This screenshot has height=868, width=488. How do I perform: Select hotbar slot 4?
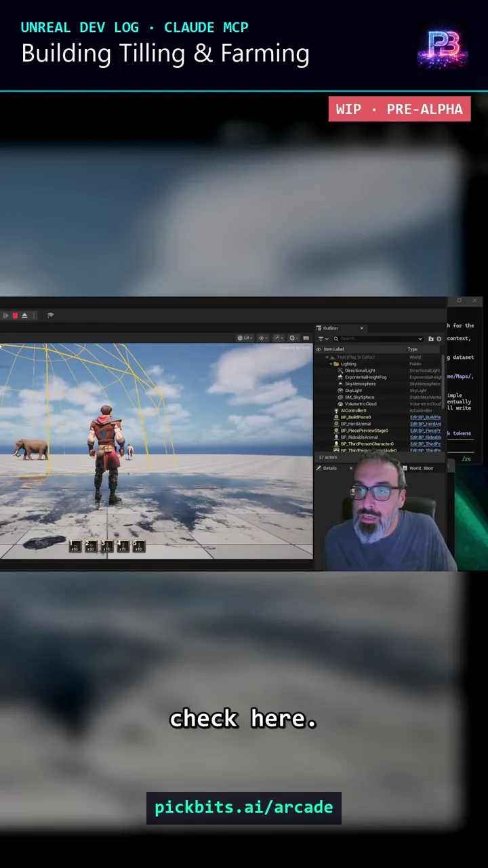[122, 546]
